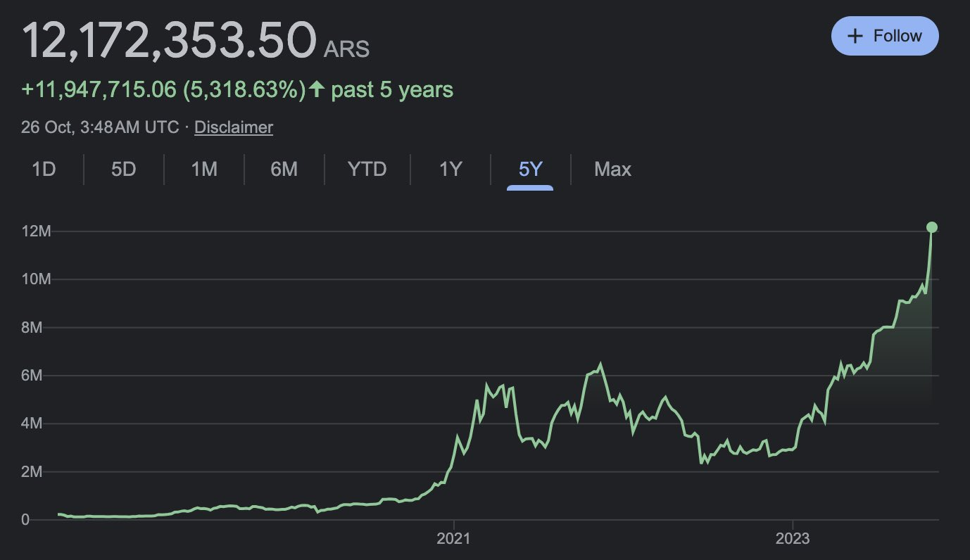This screenshot has width=970, height=560.
Task: Open the Disclaimer link
Action: tap(234, 127)
